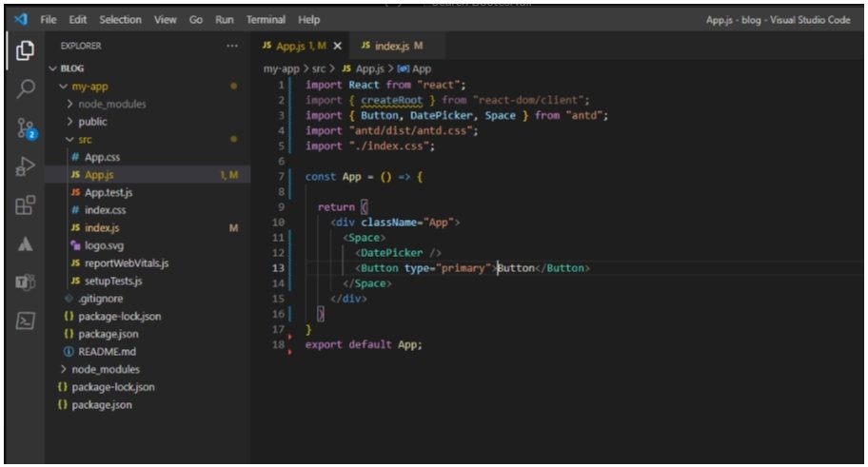
Task: Expand the public folder
Action: coord(92,122)
